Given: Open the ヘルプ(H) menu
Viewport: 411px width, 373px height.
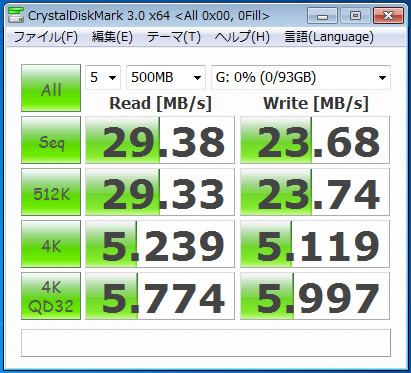Looking at the screenshot, I should pos(242,37).
